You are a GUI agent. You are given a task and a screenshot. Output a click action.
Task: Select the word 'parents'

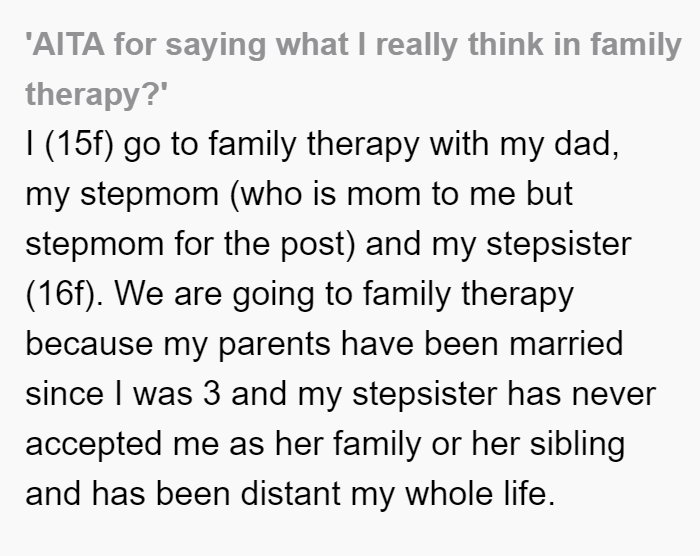pos(274,344)
